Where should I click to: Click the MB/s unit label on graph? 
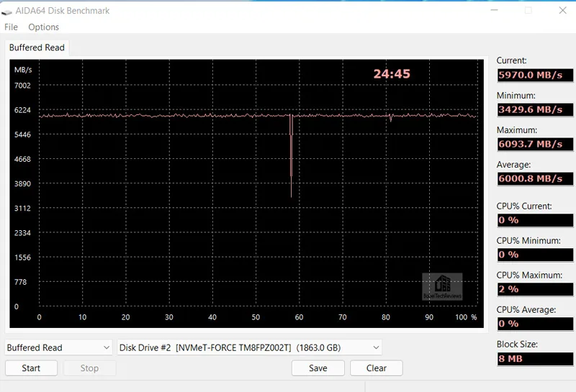23,70
